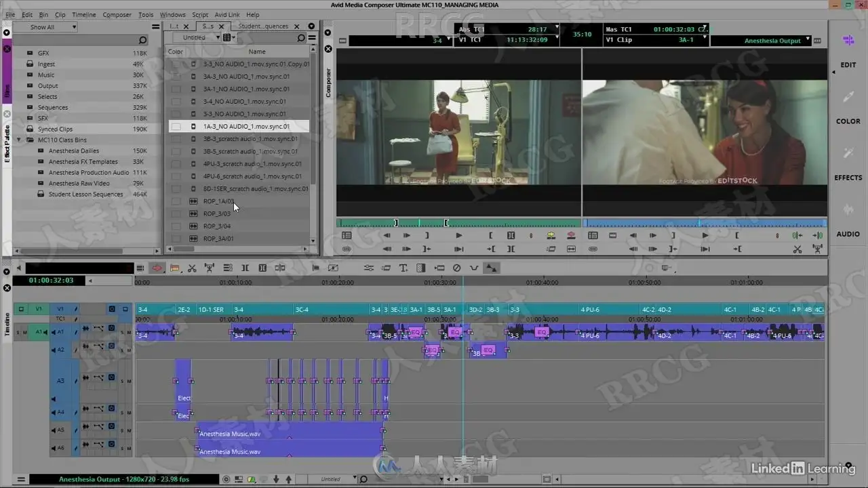This screenshot has height=488, width=868.
Task: Click the scissors Add Edit icon in timeline toolbar
Action: pyautogui.click(x=192, y=268)
